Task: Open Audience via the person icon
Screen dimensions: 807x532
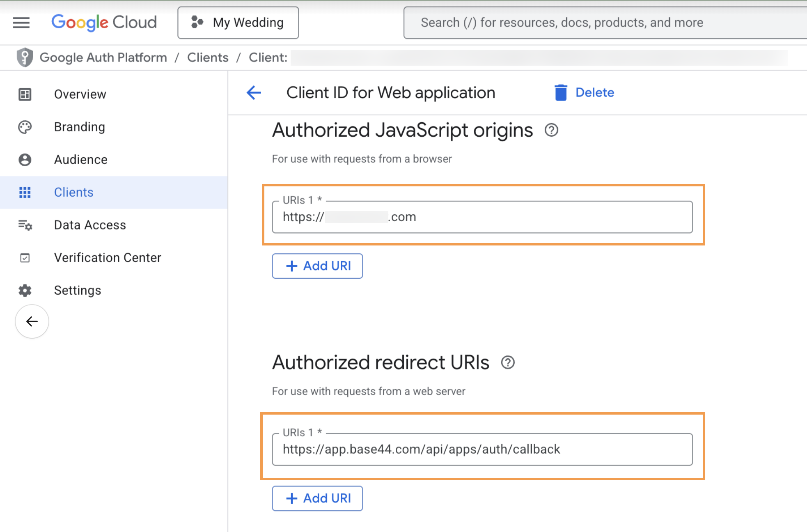Action: click(x=25, y=159)
